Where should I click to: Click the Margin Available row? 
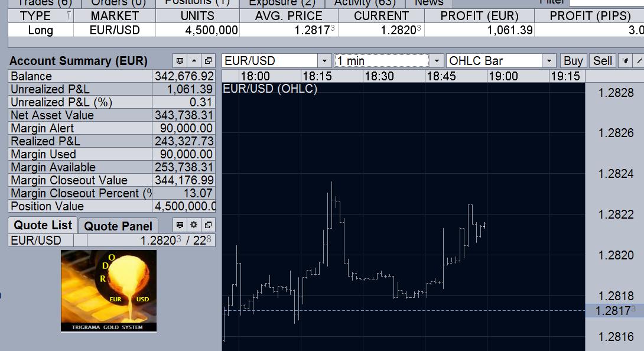(112, 167)
